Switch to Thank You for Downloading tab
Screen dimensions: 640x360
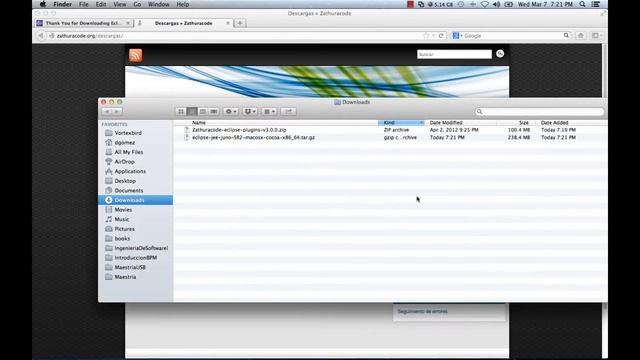(83, 23)
